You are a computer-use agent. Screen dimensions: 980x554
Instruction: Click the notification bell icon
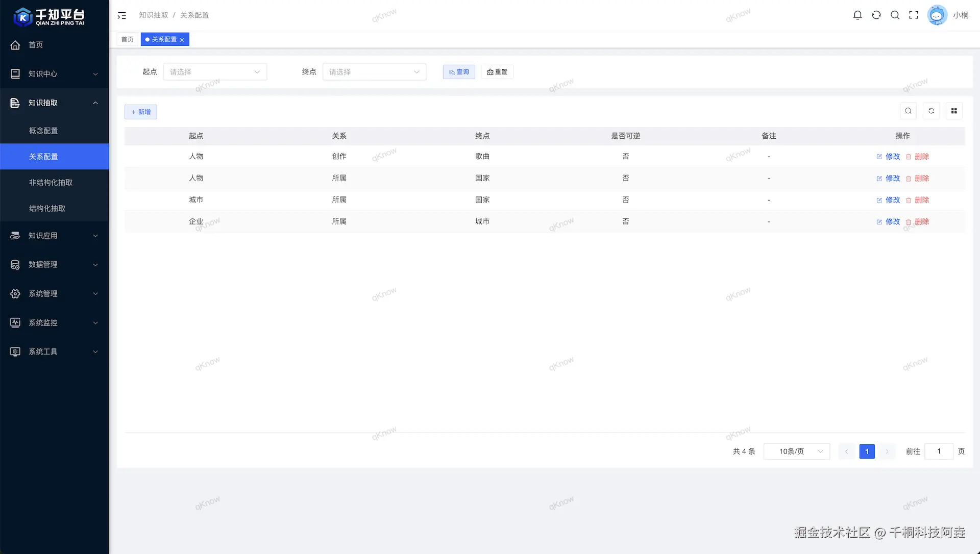[857, 15]
